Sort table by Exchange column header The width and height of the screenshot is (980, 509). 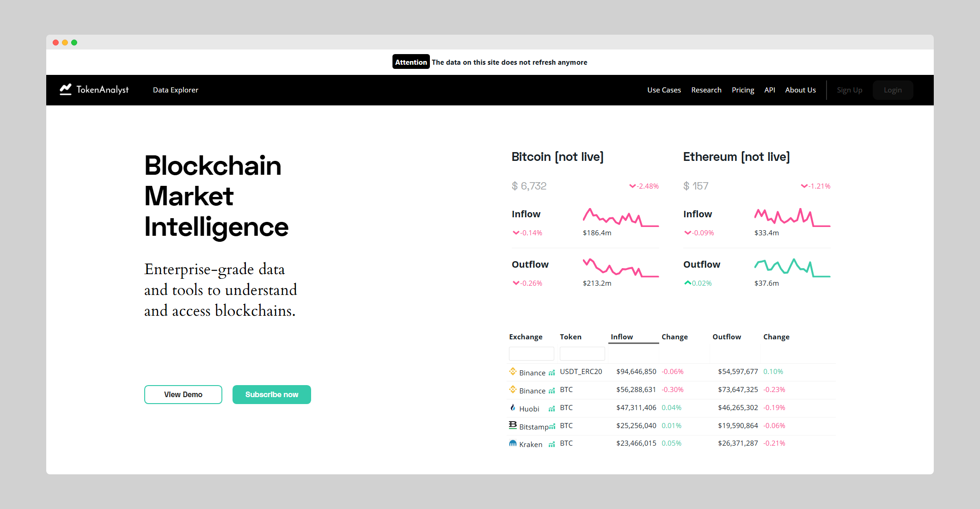526,337
